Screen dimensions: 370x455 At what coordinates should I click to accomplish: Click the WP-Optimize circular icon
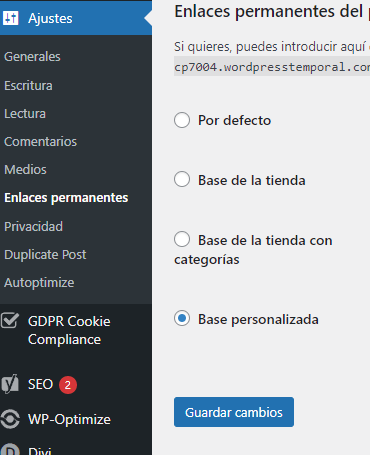(x=10, y=419)
